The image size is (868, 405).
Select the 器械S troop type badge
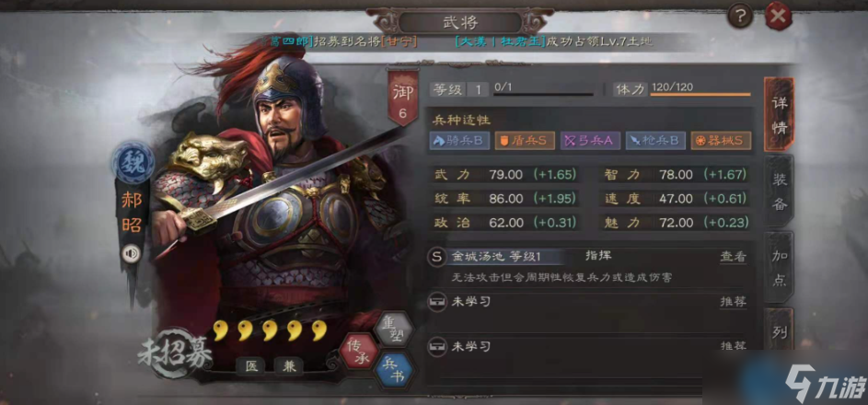click(x=721, y=141)
